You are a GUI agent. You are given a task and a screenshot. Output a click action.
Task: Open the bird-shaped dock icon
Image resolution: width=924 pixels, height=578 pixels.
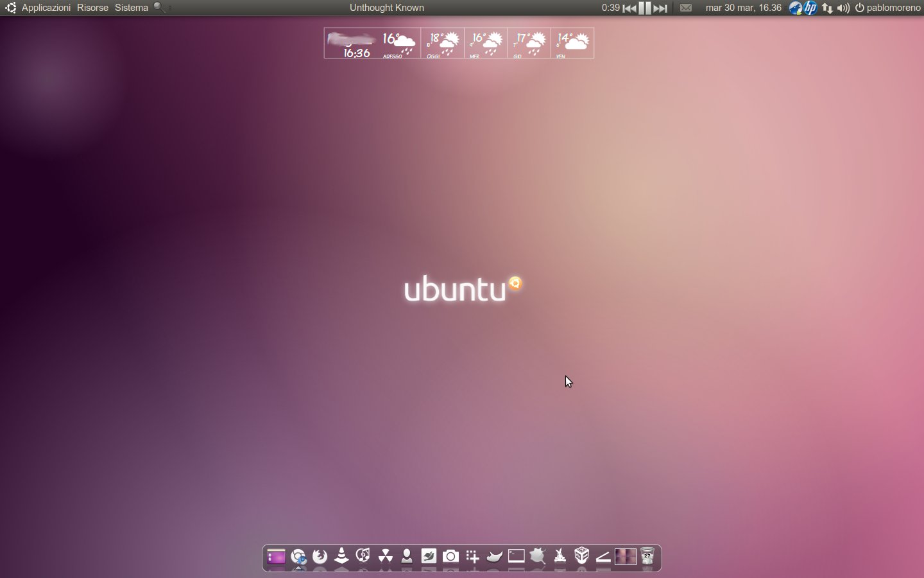494,557
